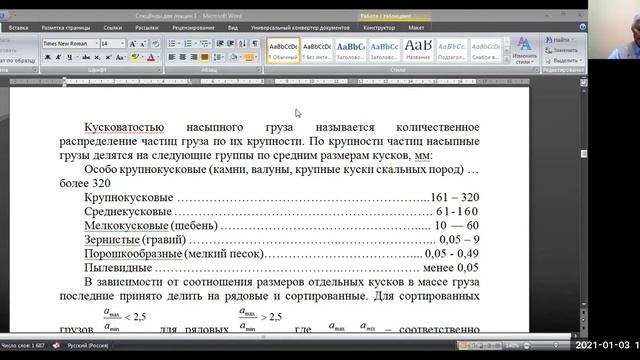The width and height of the screenshot is (640, 360).
Task: Toggle justify paragraph alignment
Action: (x=205, y=57)
